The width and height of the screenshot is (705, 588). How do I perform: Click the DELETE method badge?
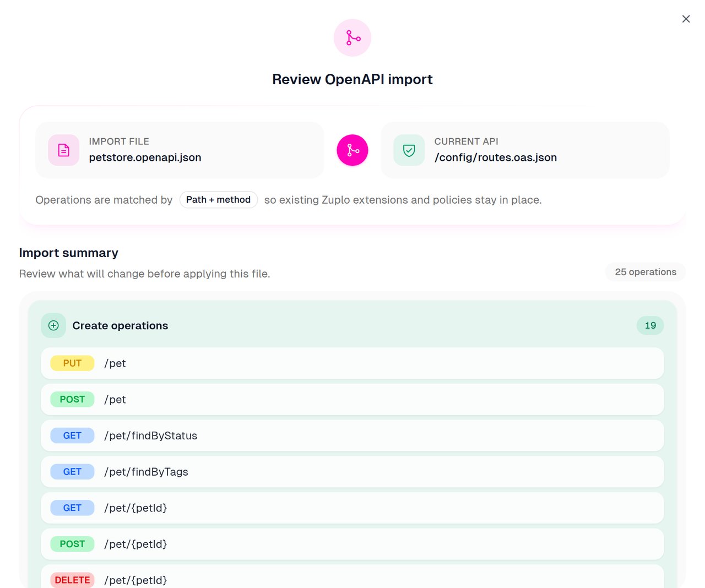point(72,580)
